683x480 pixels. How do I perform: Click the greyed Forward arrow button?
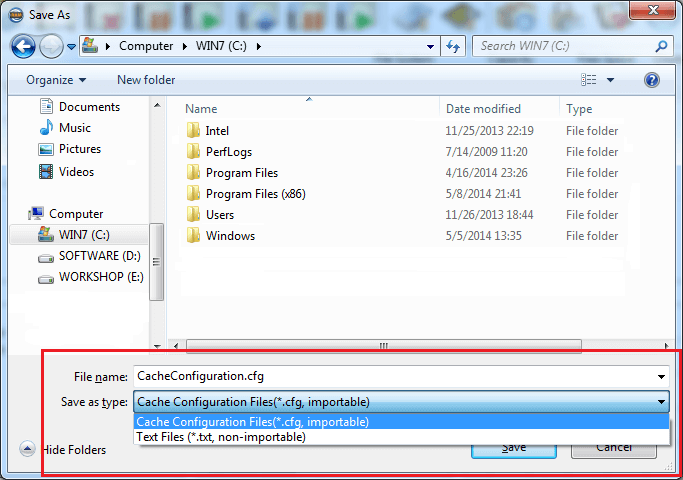tap(51, 47)
